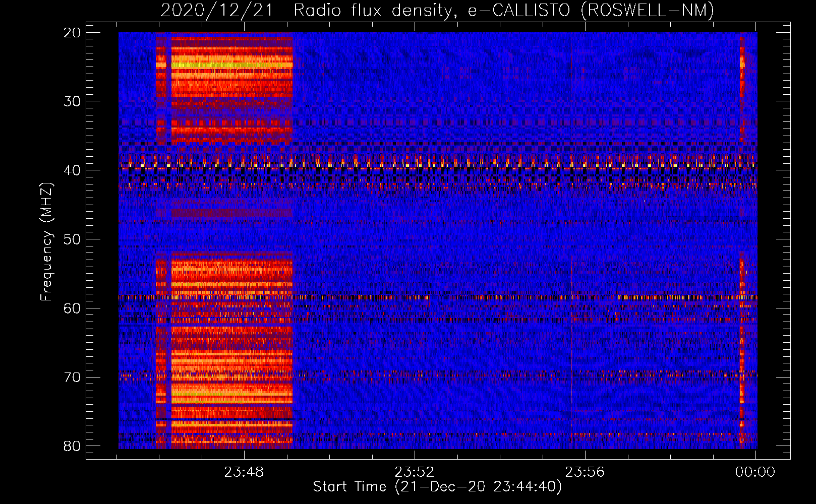
Task: Click the '23:56' time tick label
Action: [585, 472]
